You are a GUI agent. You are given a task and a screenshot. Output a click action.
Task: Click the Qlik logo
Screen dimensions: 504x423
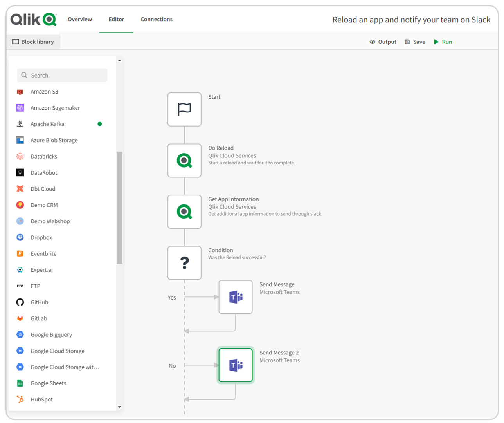[34, 19]
